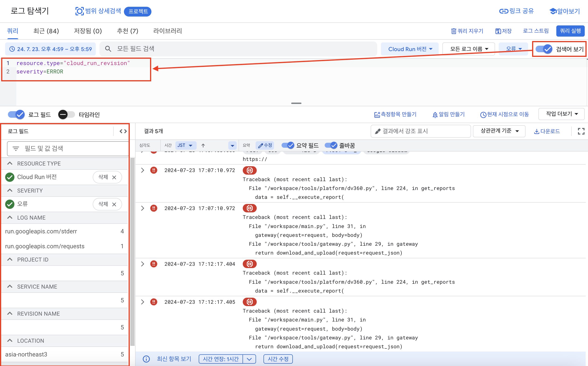Toggle the 줄바꿈 line wrap switch
Screen dimensions: 588x366
(x=331, y=145)
